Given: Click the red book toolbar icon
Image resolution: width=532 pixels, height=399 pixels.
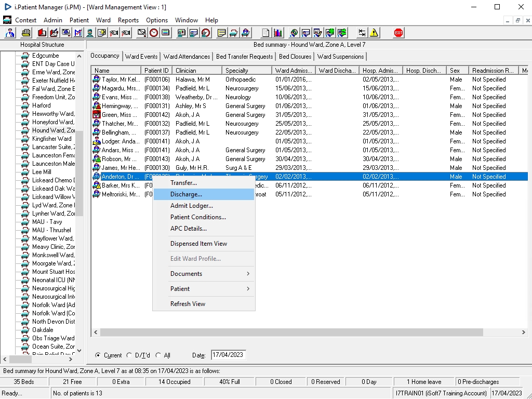Looking at the screenshot, I should pyautogui.click(x=42, y=33).
